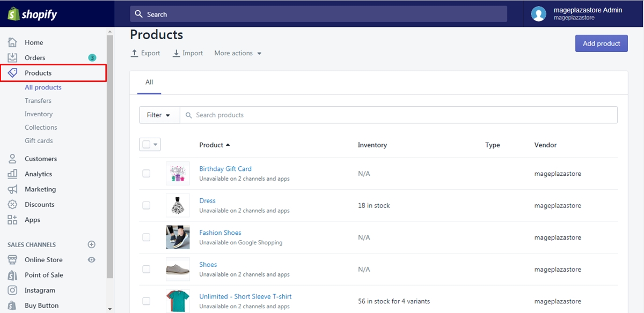The width and height of the screenshot is (644, 313).
Task: Click the Import download arrow icon
Action: point(176,53)
